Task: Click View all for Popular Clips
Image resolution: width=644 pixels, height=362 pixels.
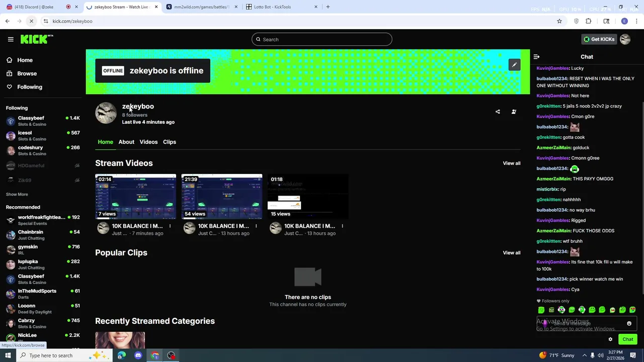Action: coord(512,253)
